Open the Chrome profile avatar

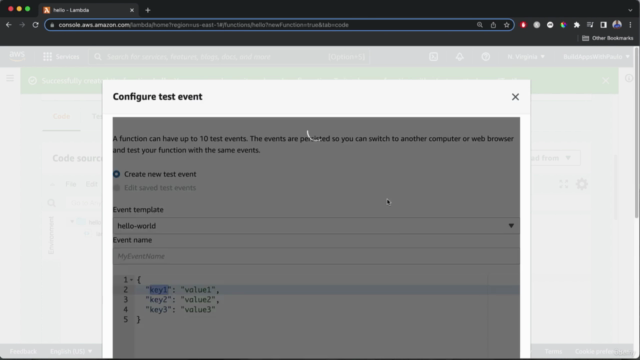(x=617, y=25)
